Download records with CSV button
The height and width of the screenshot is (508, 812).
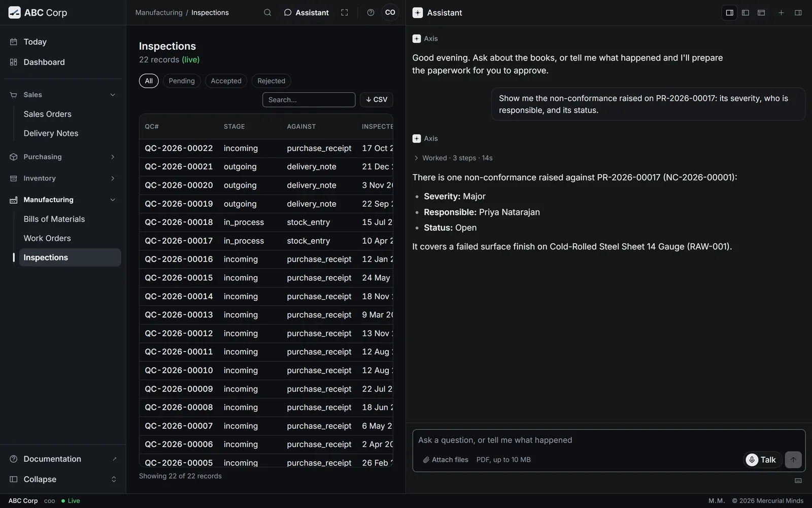point(377,100)
